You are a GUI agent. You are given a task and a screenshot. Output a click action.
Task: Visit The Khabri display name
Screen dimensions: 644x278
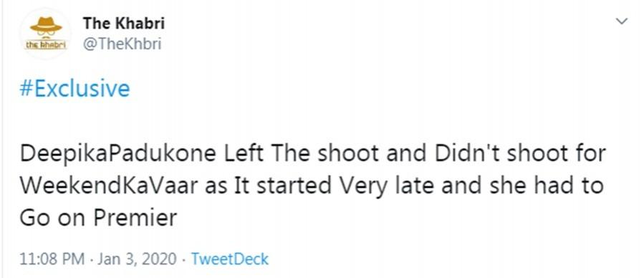(x=124, y=24)
